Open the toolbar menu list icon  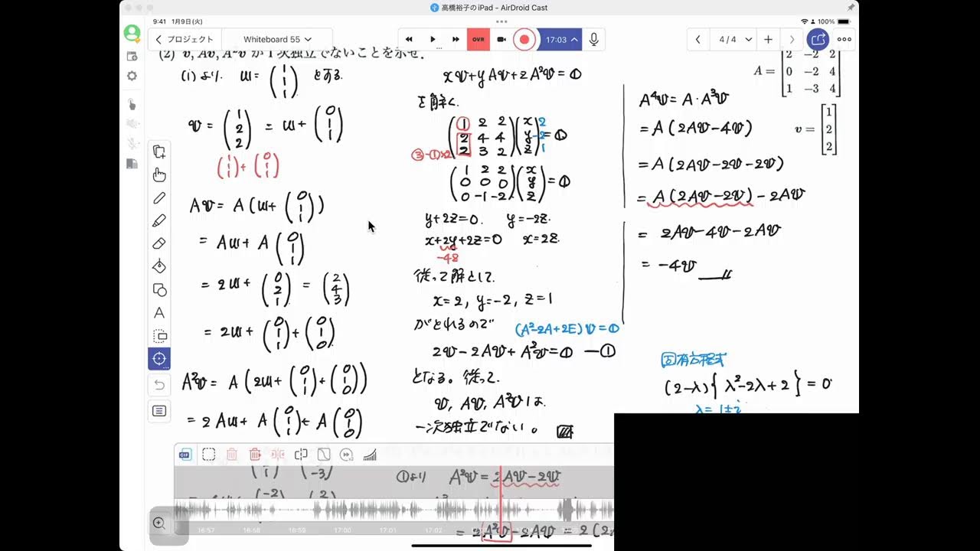click(x=159, y=411)
